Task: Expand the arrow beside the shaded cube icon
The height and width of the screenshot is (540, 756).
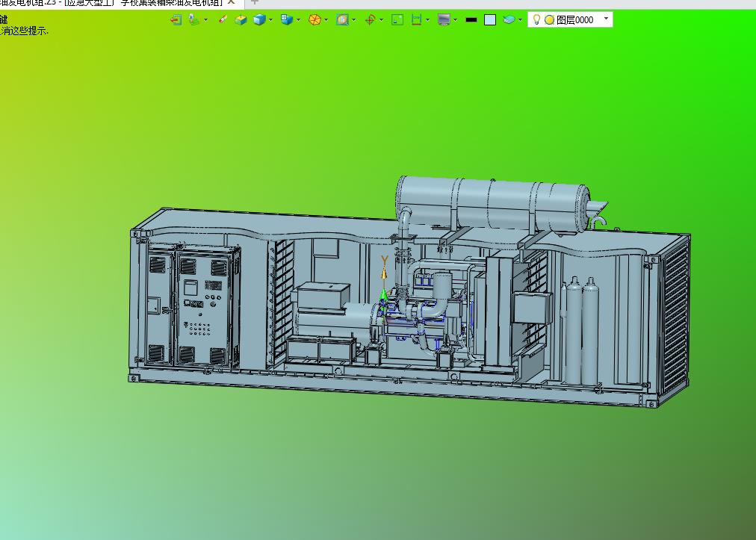Action: [x=270, y=19]
